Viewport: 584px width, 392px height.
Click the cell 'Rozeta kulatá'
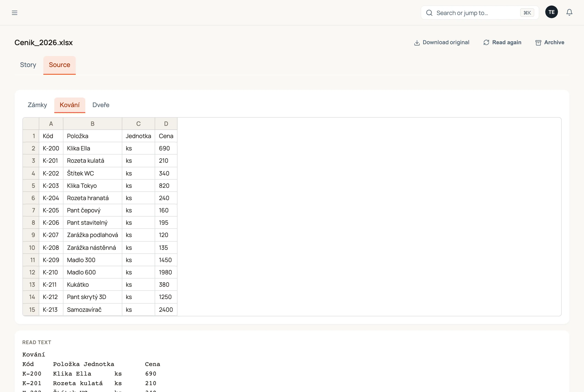(93, 161)
